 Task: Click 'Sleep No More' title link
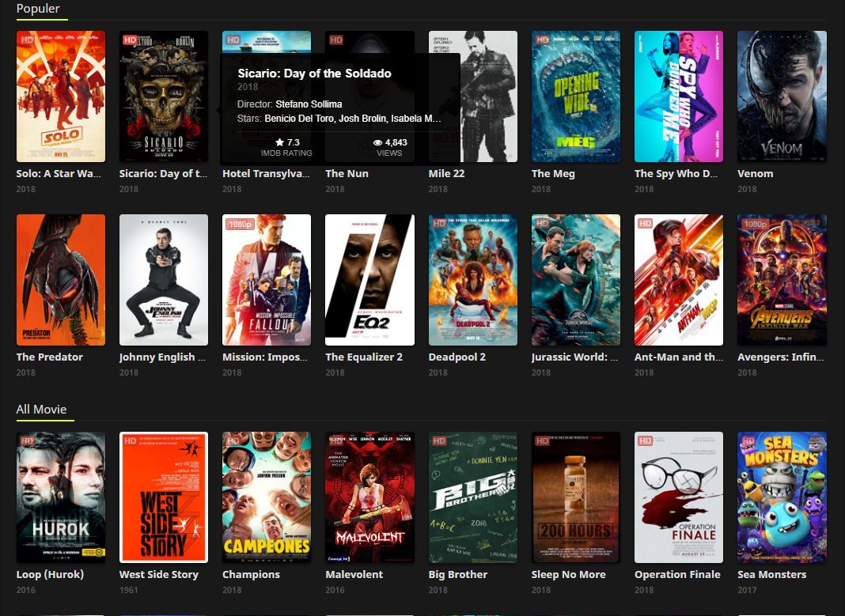coord(569,575)
